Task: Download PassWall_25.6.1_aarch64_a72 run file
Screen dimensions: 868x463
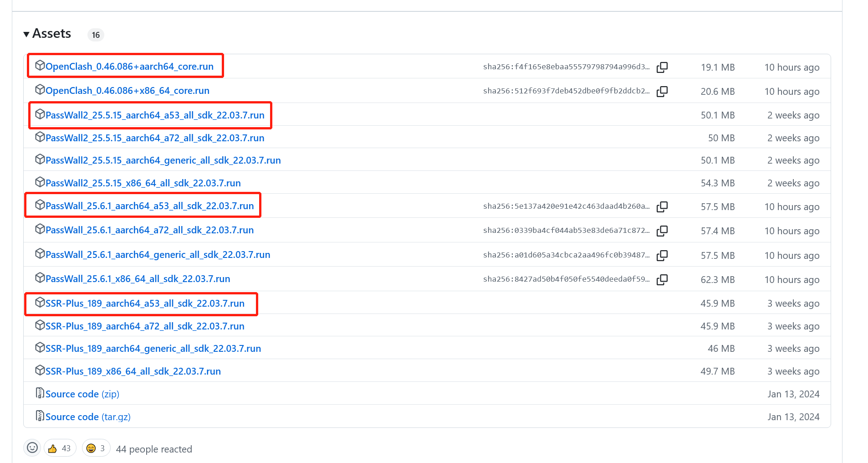Action: (149, 230)
